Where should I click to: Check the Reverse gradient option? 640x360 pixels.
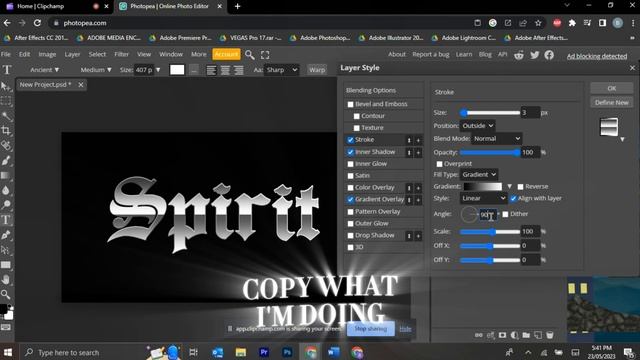pos(520,187)
